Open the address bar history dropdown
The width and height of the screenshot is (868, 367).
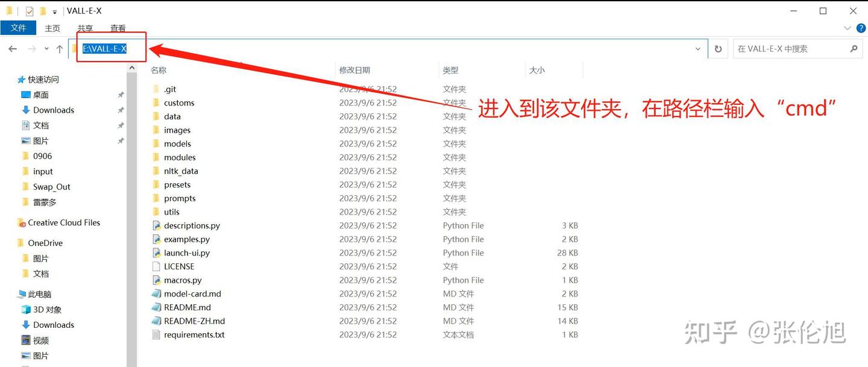point(697,48)
